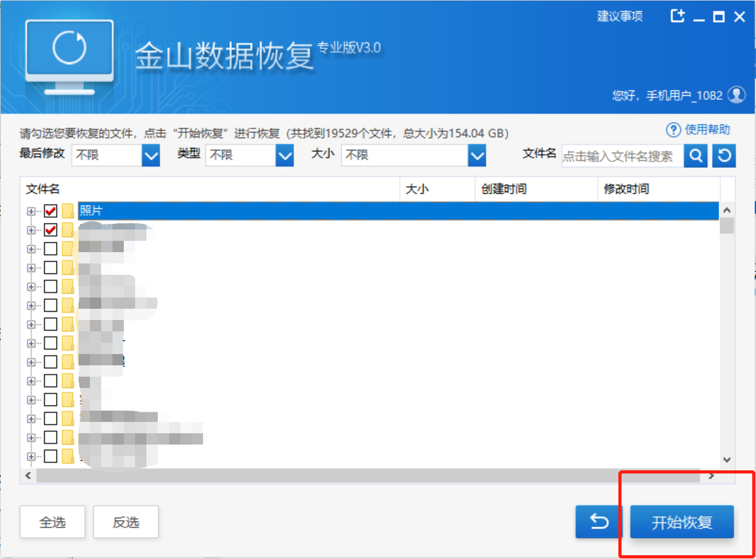
Task: Check the third folder's checkbox
Action: (50, 248)
